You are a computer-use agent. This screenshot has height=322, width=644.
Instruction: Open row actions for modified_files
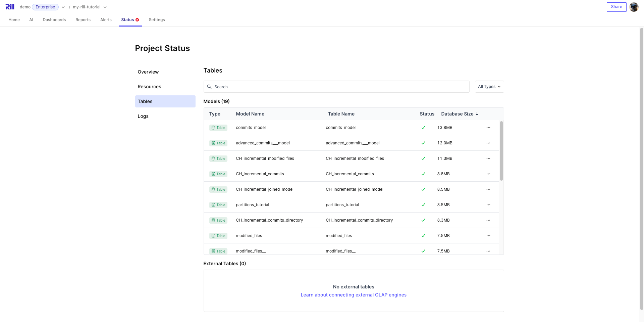coord(488,236)
